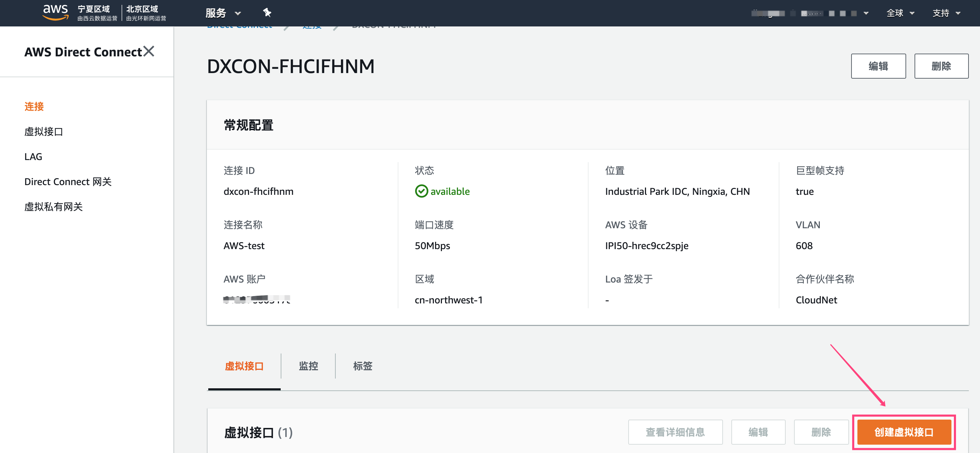
Task: Click the green available status icon
Action: pos(421,191)
